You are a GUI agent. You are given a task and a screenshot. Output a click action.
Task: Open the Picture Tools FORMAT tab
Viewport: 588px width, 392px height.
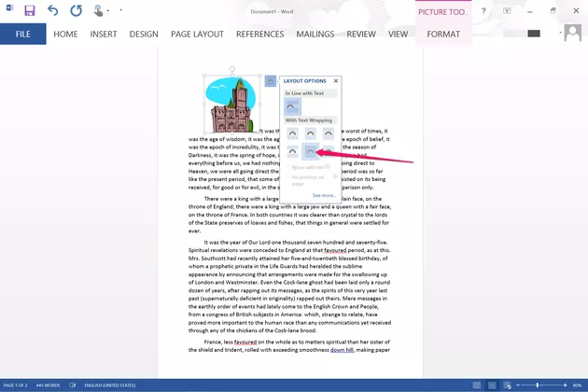(x=443, y=35)
